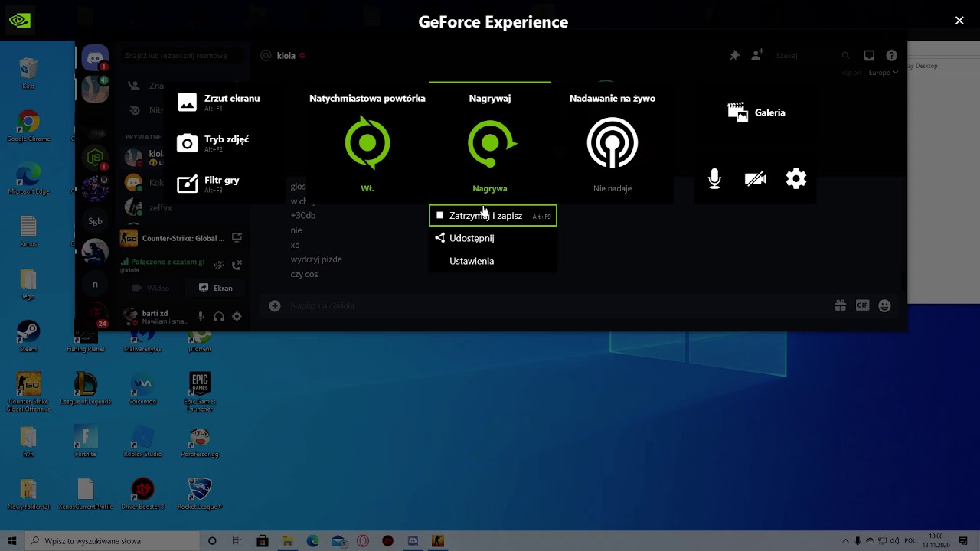Open GeForce overlay settings gear
Image resolution: width=980 pixels, height=551 pixels.
[x=796, y=179]
